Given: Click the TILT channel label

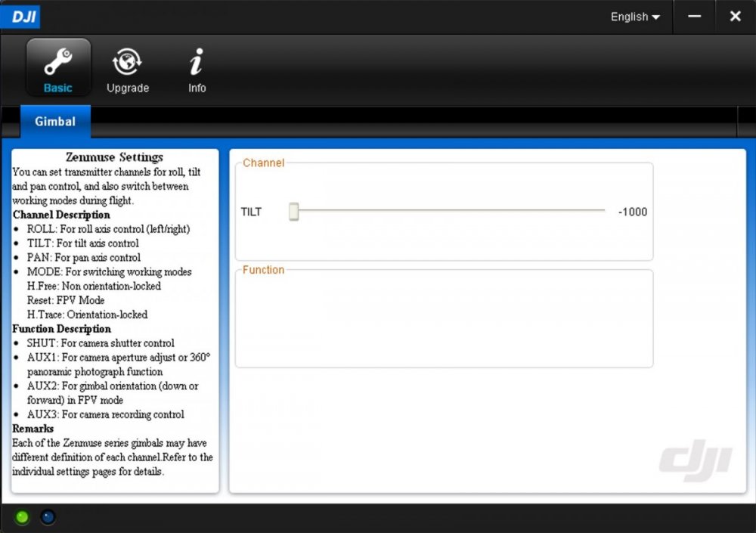Looking at the screenshot, I should coord(251,212).
